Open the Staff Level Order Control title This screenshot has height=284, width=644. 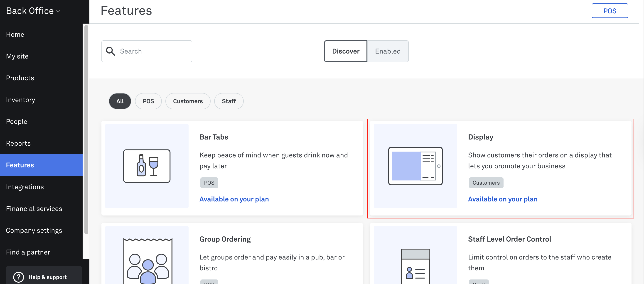coord(509,239)
